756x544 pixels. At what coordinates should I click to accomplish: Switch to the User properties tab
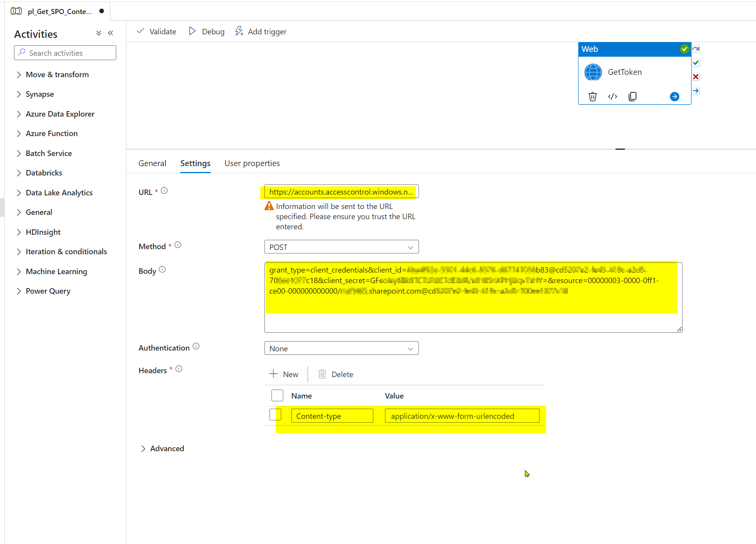point(252,163)
